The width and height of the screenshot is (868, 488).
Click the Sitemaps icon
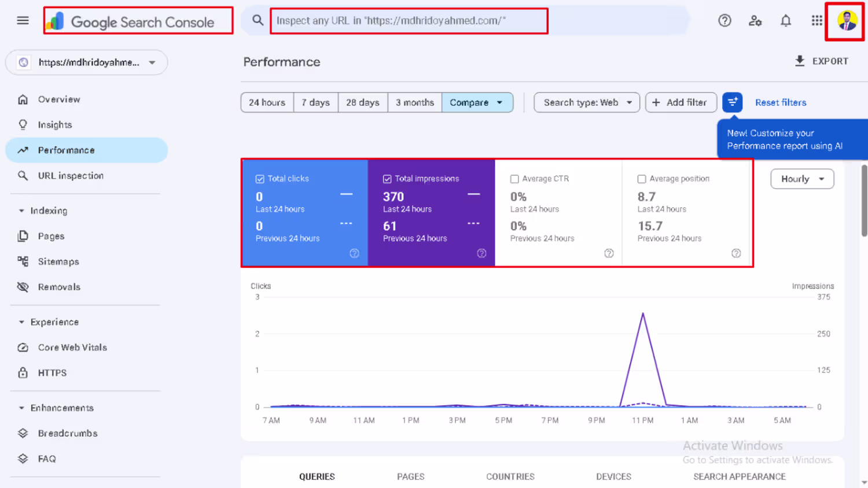pos(23,261)
